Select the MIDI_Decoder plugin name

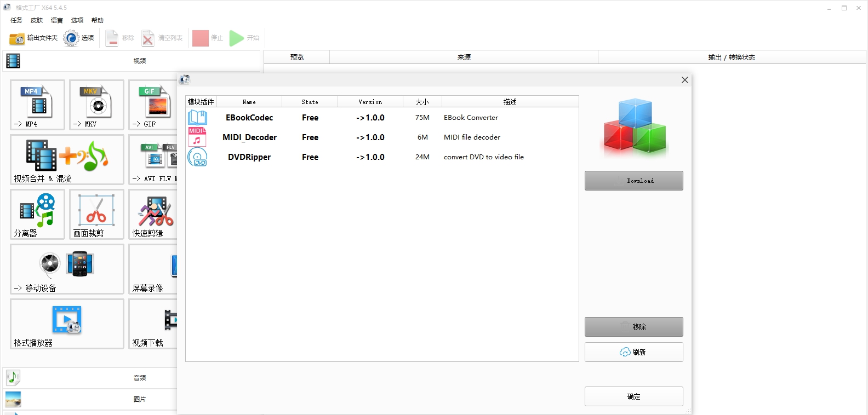[249, 137]
